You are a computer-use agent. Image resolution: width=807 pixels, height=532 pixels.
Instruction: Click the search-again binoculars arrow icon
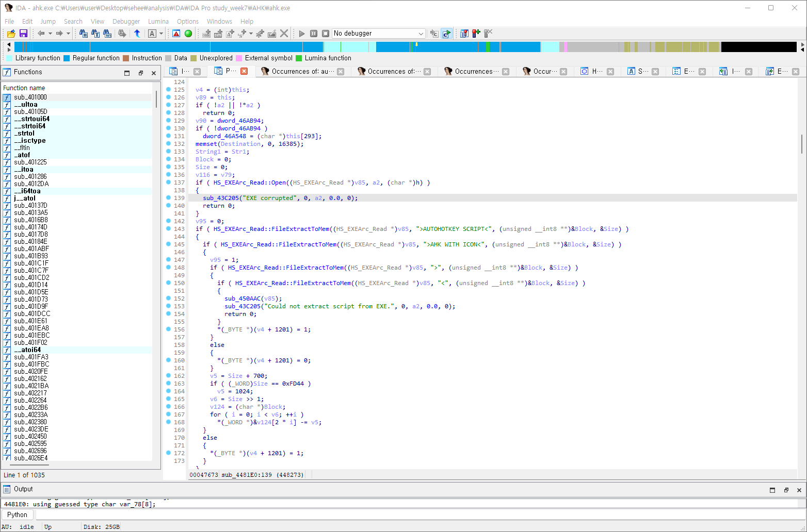point(122,34)
